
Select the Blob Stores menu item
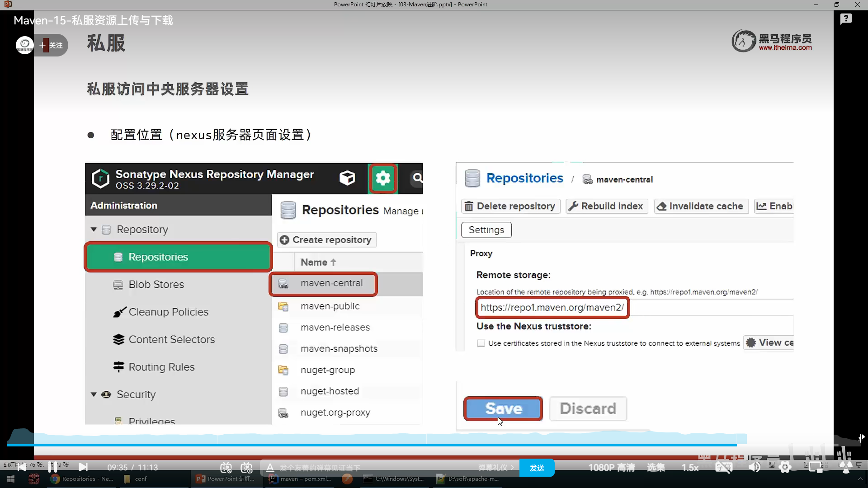point(156,285)
